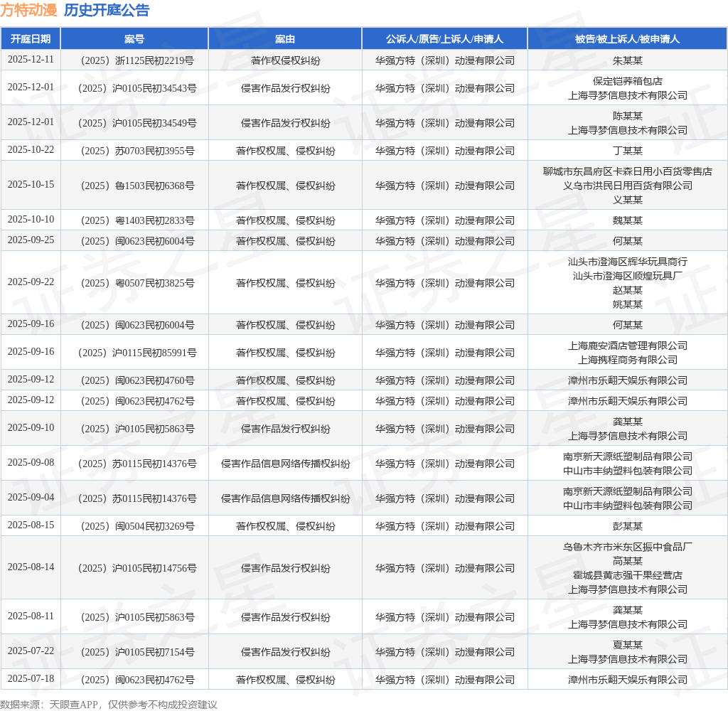Image resolution: width=728 pixels, height=711 pixels.
Task: Click case number 闽0623民初4760号
Action: (x=137, y=381)
